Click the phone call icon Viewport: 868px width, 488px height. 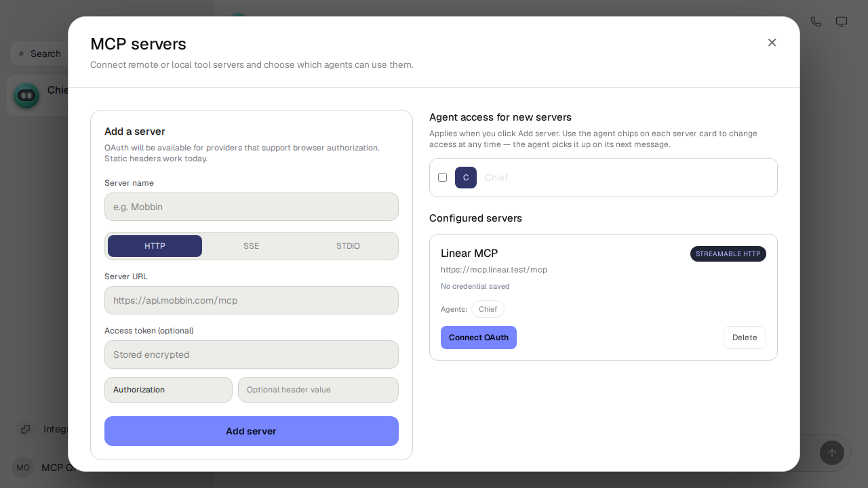816,22
